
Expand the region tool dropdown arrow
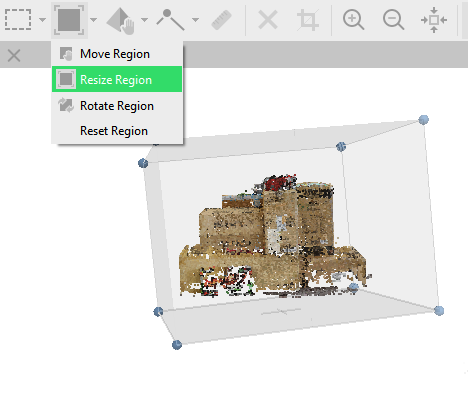[x=94, y=20]
